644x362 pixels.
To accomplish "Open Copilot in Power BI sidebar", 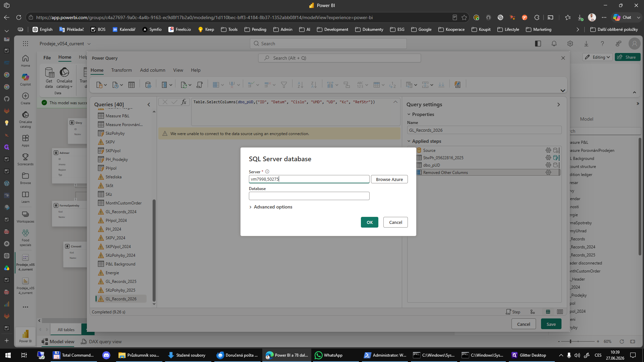I will pyautogui.click(x=25, y=79).
